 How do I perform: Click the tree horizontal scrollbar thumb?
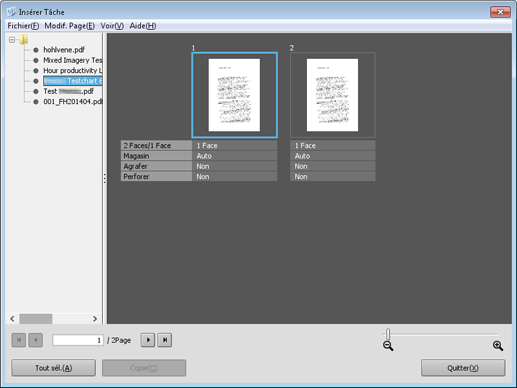(36, 319)
